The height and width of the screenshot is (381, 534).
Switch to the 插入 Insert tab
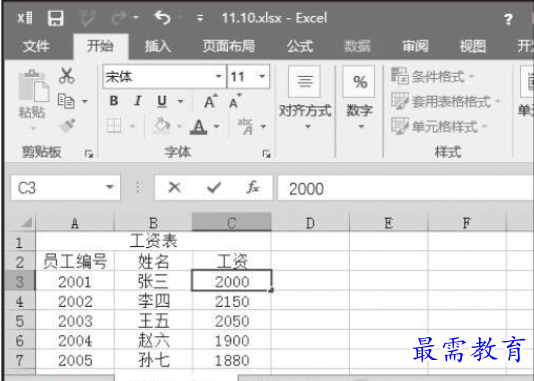pos(158,46)
